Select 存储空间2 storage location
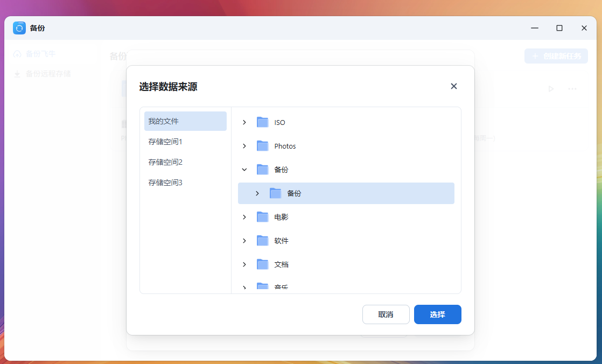 (165, 162)
